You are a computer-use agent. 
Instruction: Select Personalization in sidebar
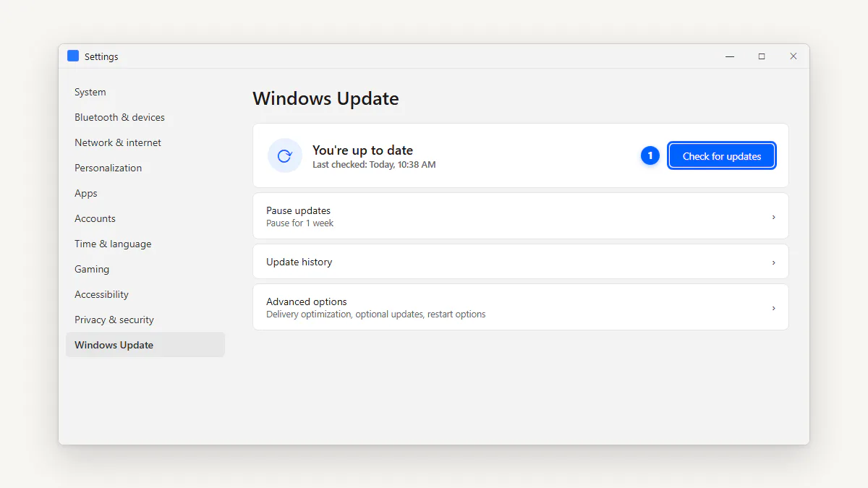pos(145,168)
